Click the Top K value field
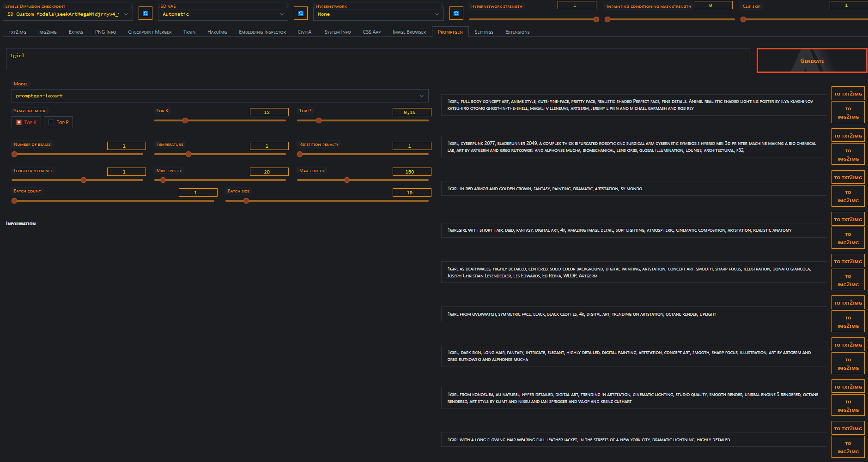 269,112
